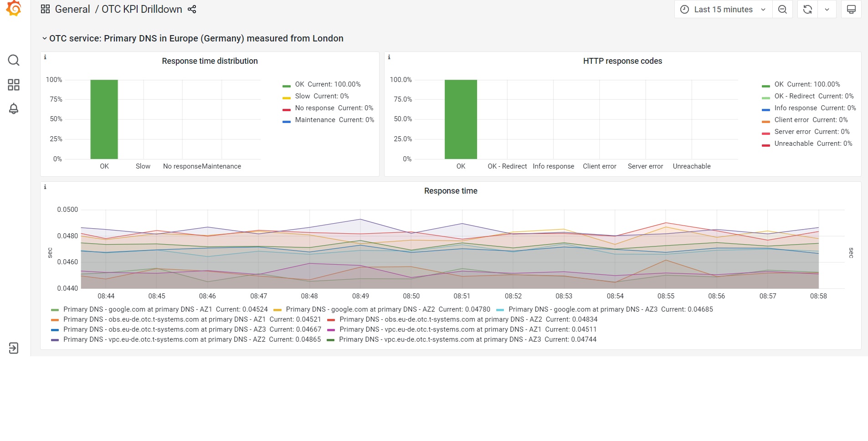Enable TV kiosk mode via monitor icon
This screenshot has width=868, height=441.
(851, 9)
